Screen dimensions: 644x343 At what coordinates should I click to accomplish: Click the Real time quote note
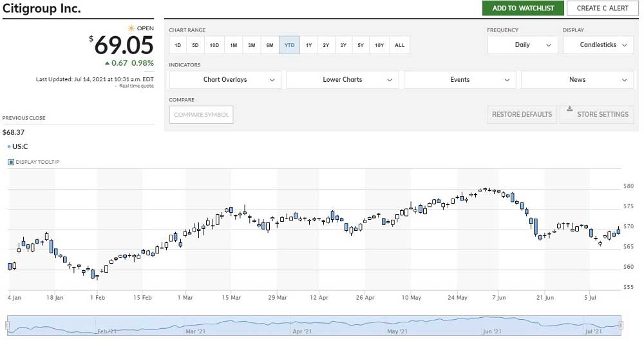point(137,86)
